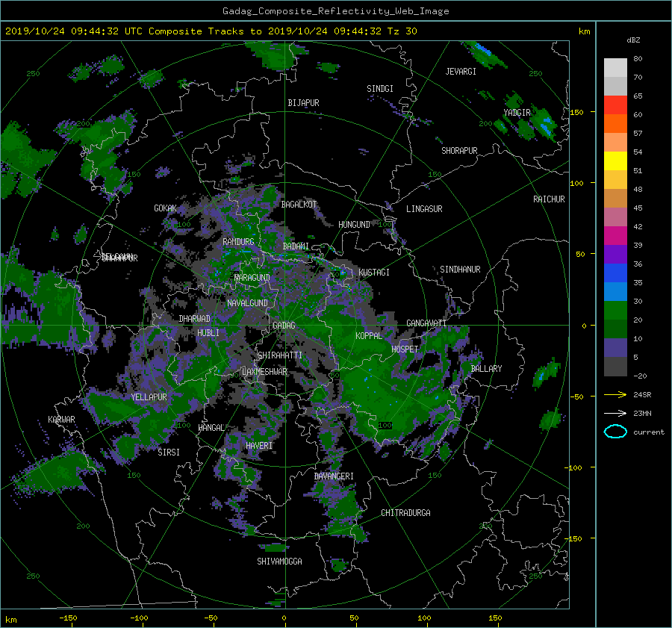
Task: Click the GANGAVATI city label
Action: tap(426, 323)
